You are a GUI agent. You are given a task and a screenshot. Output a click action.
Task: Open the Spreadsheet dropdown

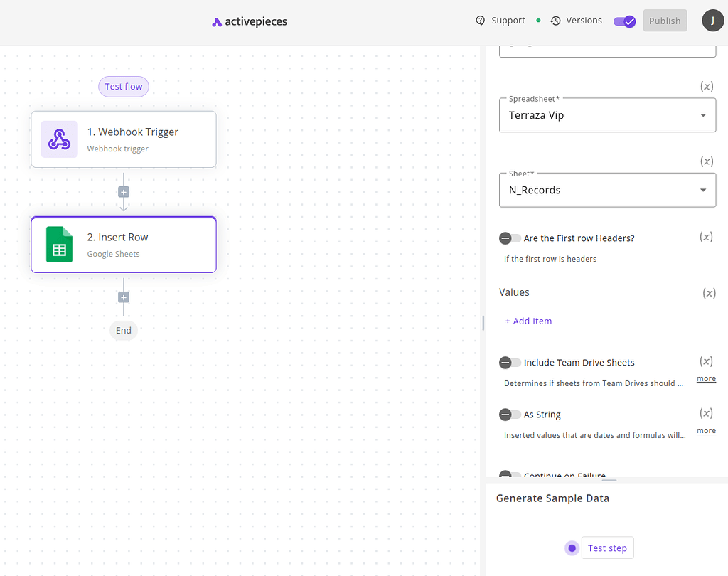(x=607, y=115)
